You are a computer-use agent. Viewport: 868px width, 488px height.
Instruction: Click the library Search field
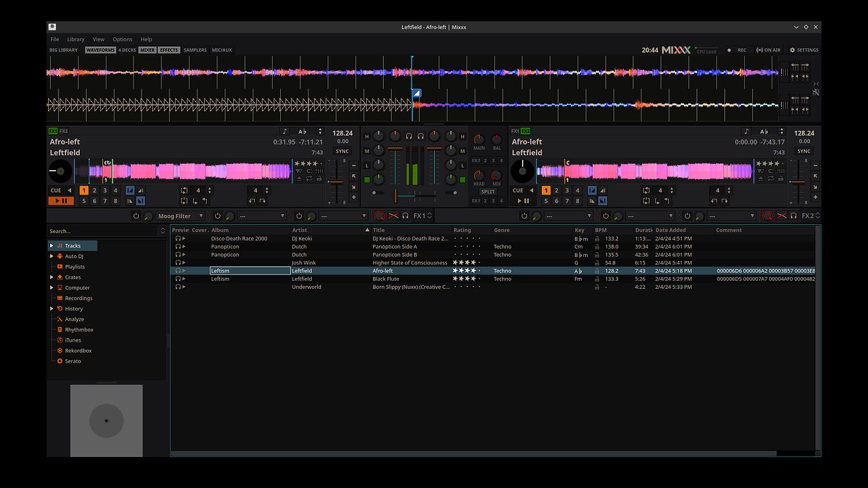pos(103,231)
